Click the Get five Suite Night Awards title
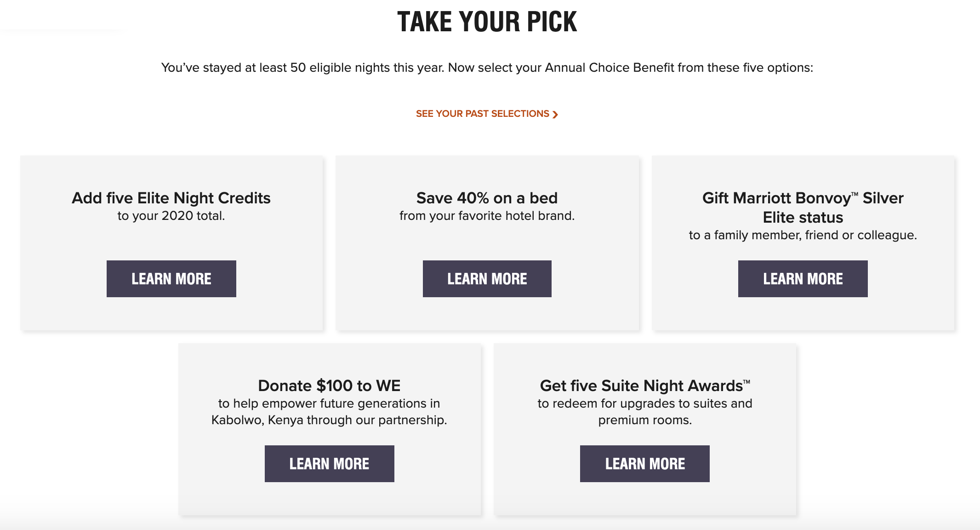This screenshot has height=530, width=980. click(x=641, y=386)
